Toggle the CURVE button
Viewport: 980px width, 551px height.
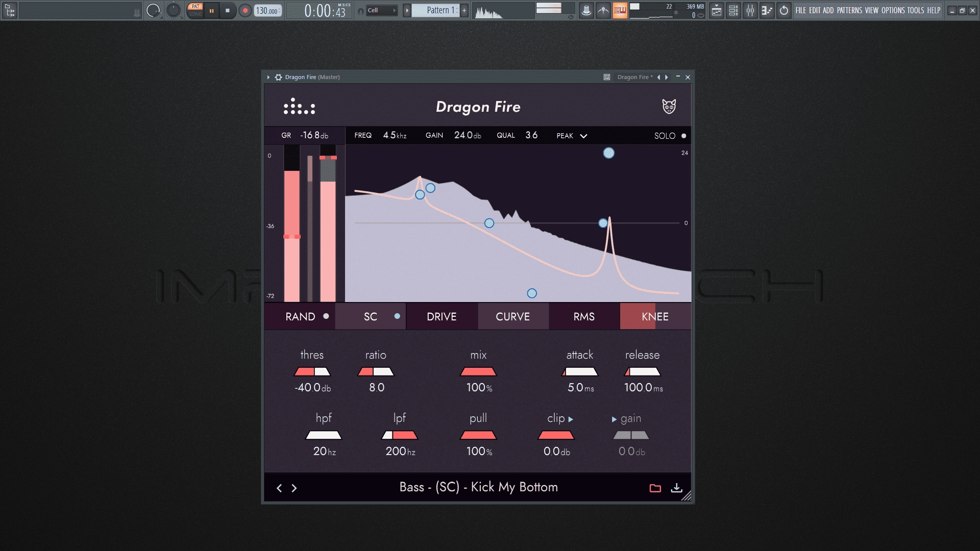(x=513, y=316)
